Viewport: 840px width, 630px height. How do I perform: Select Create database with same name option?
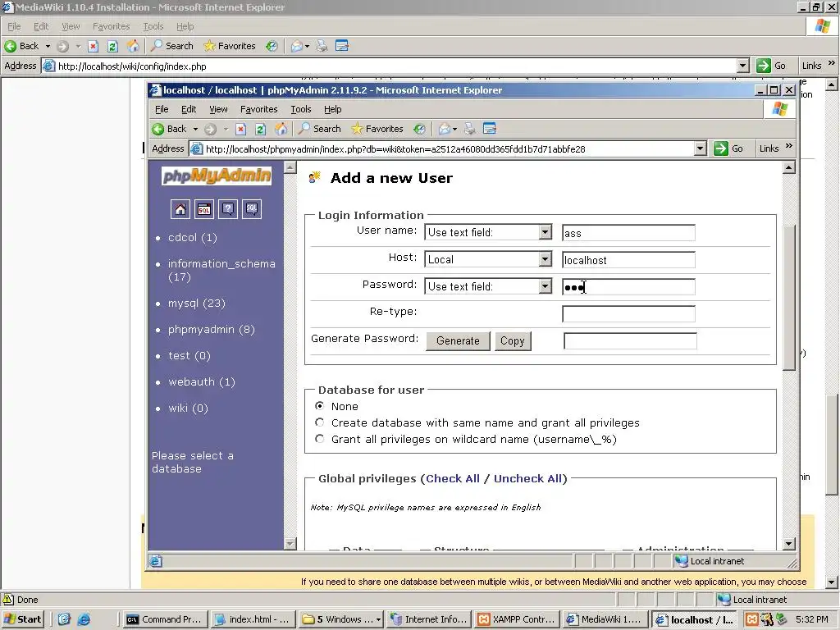[320, 422]
